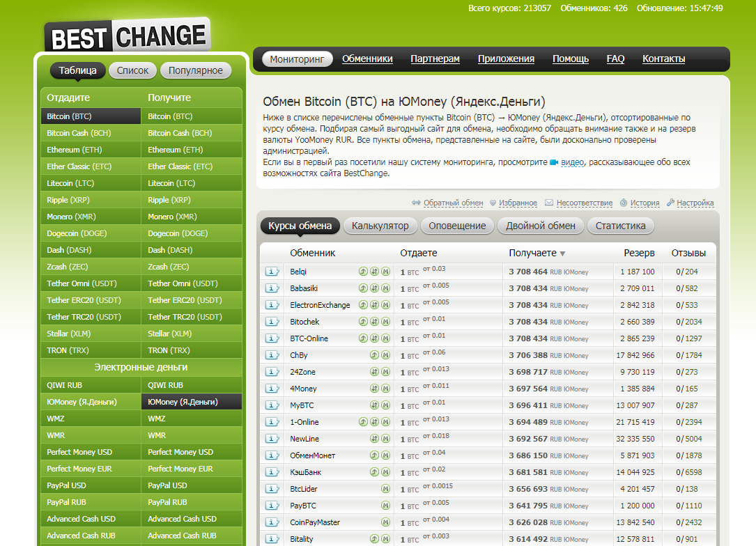756x546 pixels.
Task: Open the info icon for Babasiki
Action: (x=272, y=288)
